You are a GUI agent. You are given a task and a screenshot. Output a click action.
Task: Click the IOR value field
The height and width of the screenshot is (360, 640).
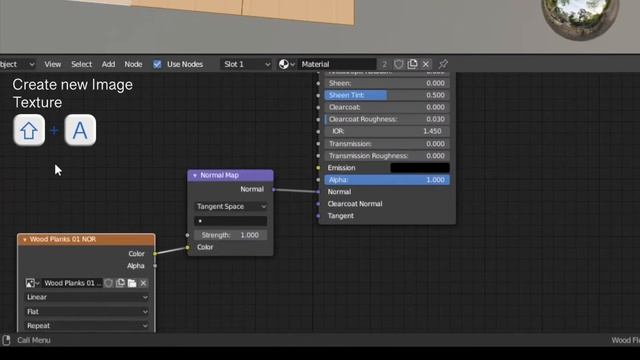point(387,131)
